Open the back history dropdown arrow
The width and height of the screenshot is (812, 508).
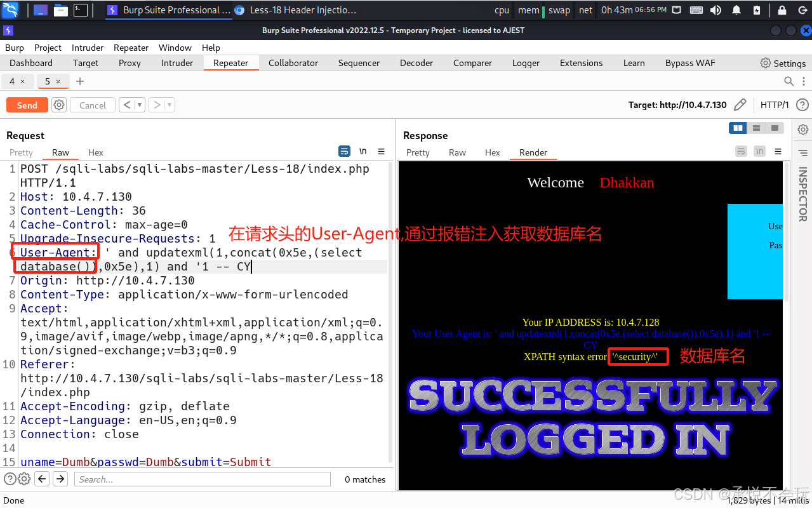(139, 105)
